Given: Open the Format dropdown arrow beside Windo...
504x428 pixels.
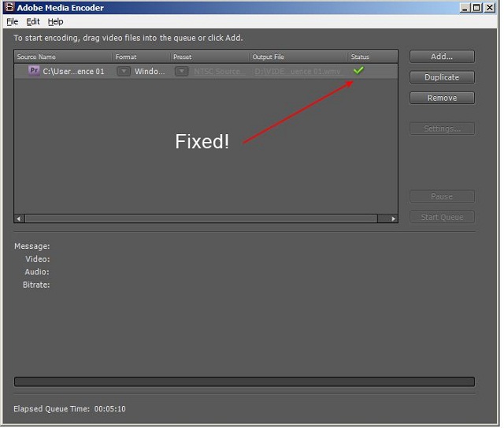Looking at the screenshot, I should click(124, 71).
